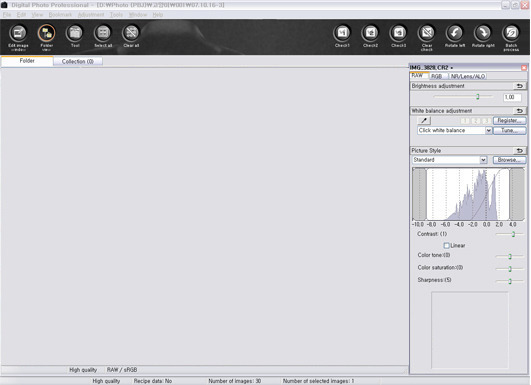The image size is (531, 385).
Task: Reset brightness adjustment with revert arrow
Action: (519, 86)
